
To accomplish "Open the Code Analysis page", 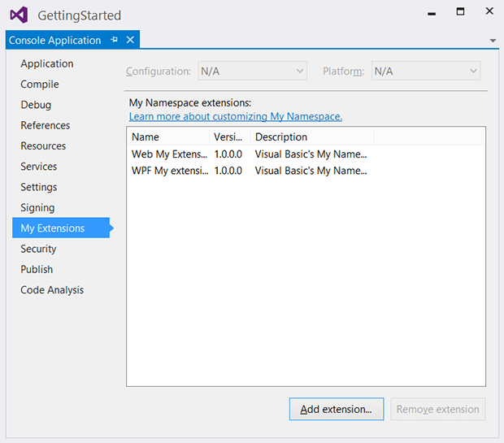I will point(52,290).
